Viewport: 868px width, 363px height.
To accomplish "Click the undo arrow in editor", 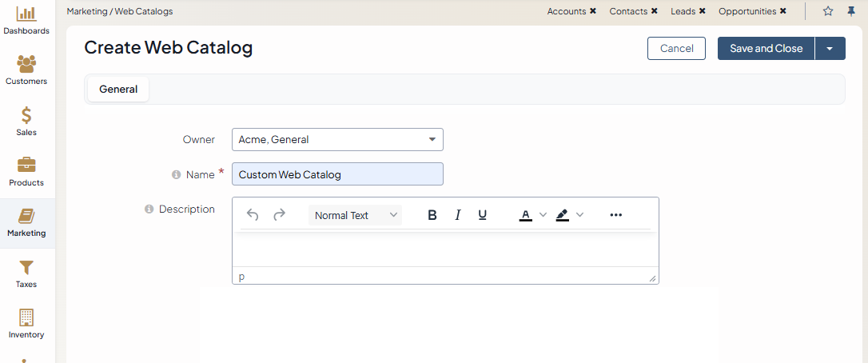I will coord(253,215).
